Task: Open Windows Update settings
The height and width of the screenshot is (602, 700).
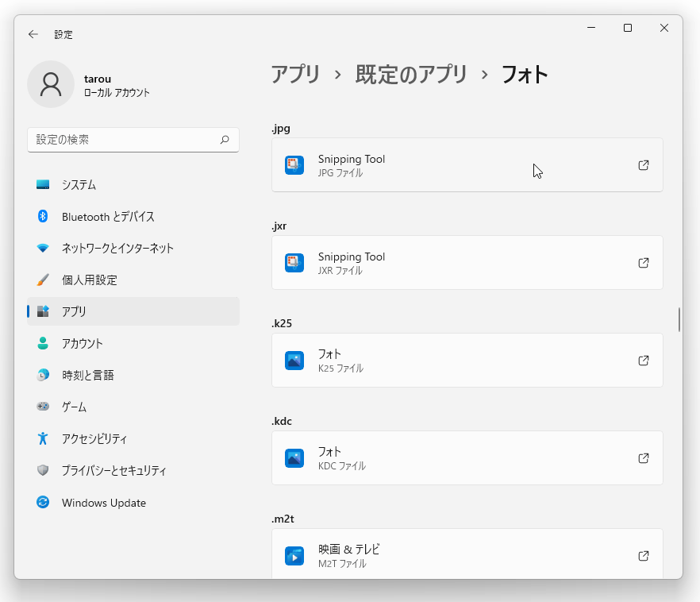Action: (x=133, y=503)
